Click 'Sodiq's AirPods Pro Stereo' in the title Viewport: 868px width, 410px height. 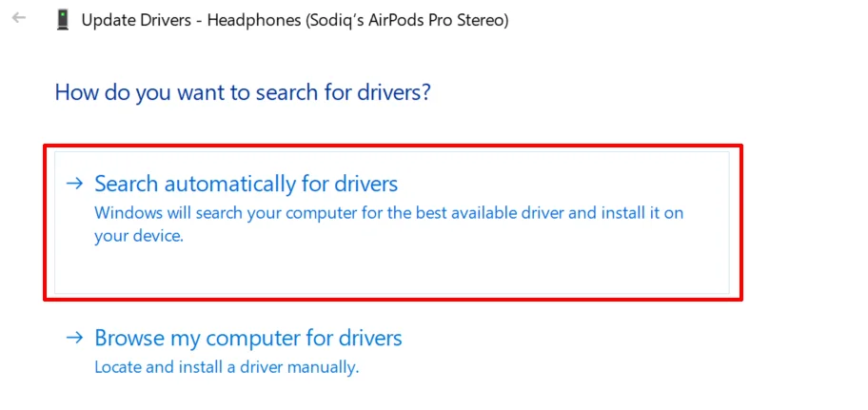tap(407, 21)
